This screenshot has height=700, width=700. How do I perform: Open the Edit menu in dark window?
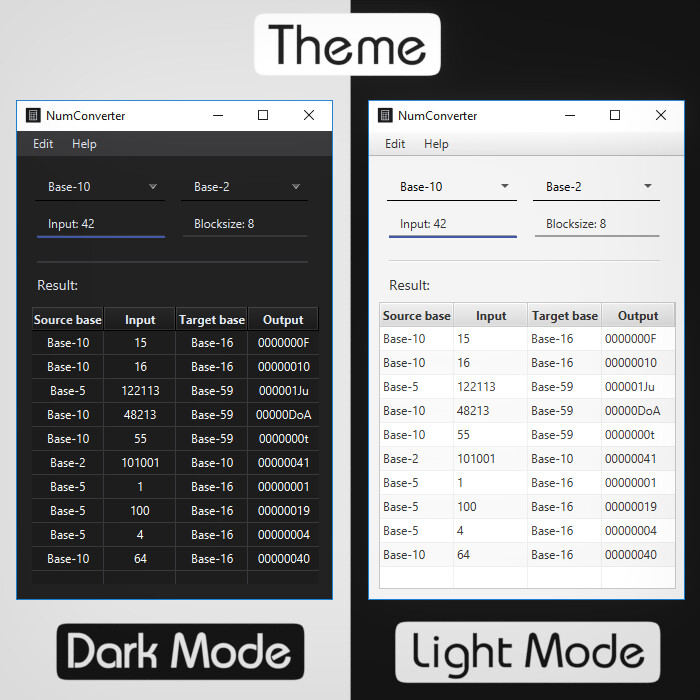[43, 144]
